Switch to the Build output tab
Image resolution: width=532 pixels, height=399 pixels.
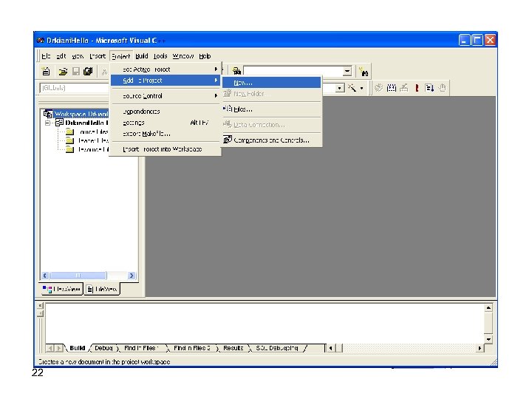pos(78,348)
